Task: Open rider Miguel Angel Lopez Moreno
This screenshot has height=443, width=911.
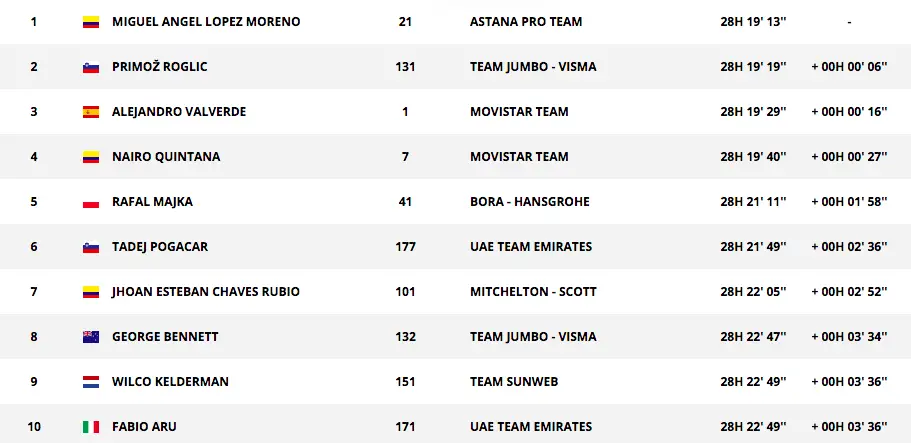Action: point(206,22)
